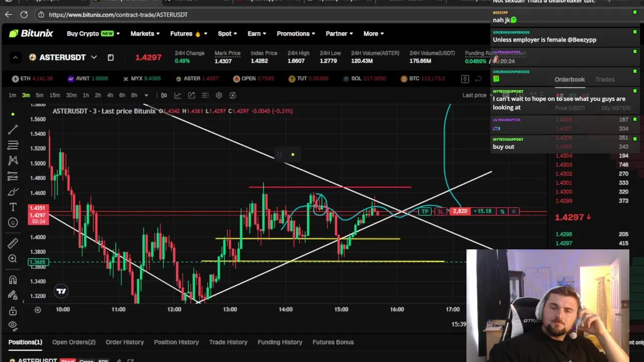Click the share chart icon in toolbar
Screen dimensions: 644x362
192,95
